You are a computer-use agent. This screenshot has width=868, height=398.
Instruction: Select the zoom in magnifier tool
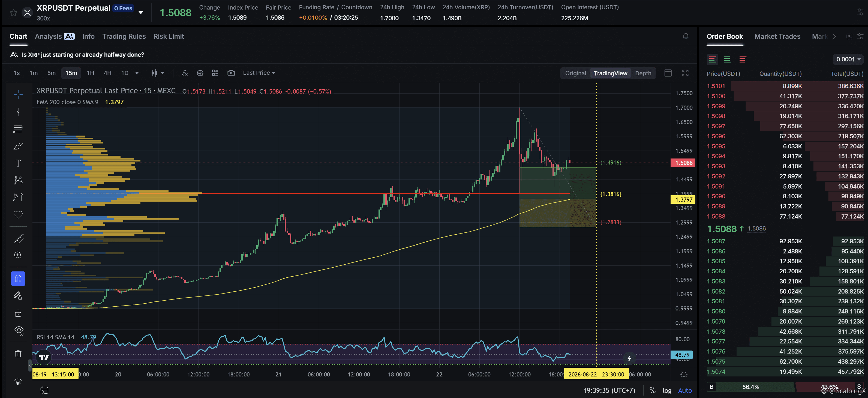point(18,255)
